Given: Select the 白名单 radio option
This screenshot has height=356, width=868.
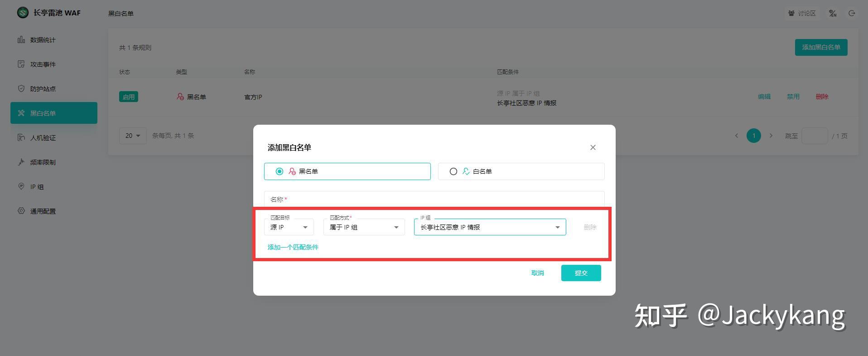Looking at the screenshot, I should click(x=453, y=171).
